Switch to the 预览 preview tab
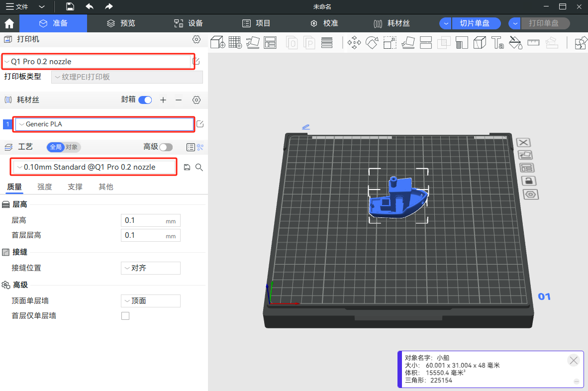The height and width of the screenshot is (391, 588). click(x=121, y=23)
